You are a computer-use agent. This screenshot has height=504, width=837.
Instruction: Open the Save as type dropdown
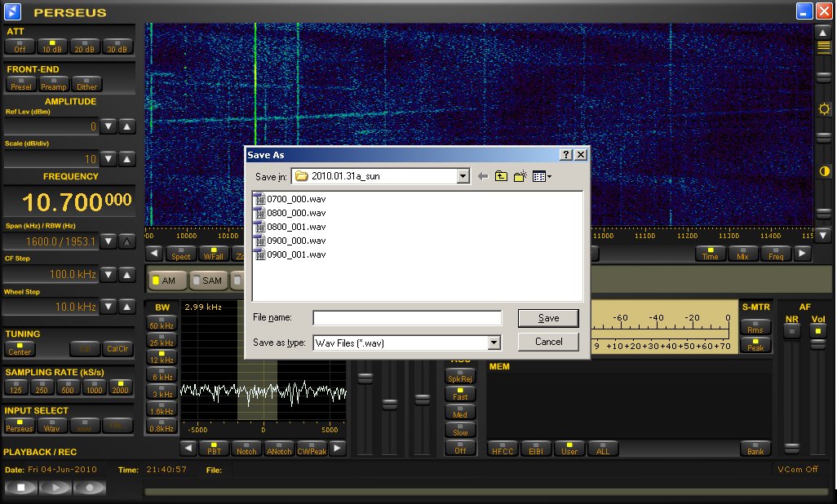[x=494, y=343]
